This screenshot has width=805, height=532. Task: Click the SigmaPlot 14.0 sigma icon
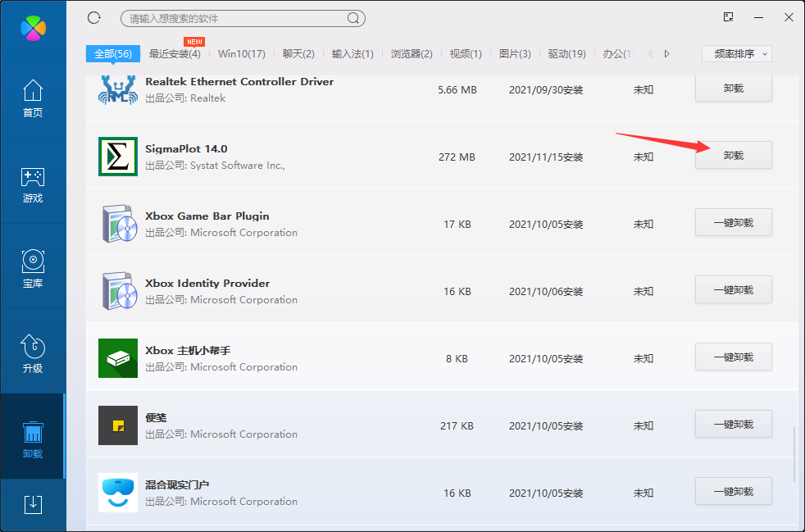[x=118, y=157]
